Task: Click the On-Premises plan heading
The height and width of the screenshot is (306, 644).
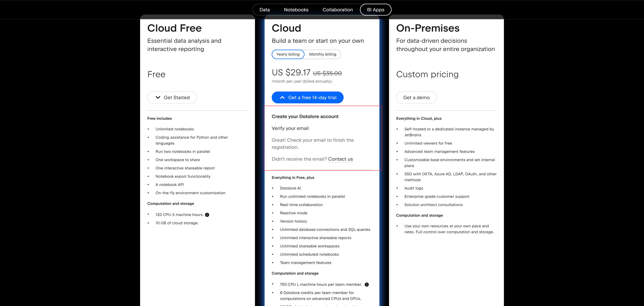Action: 428,28
